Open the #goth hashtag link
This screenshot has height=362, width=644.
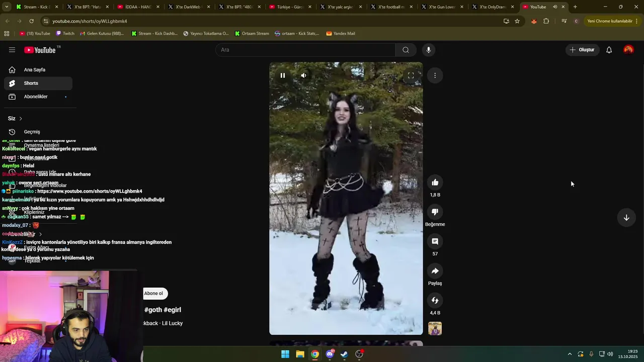153,310
